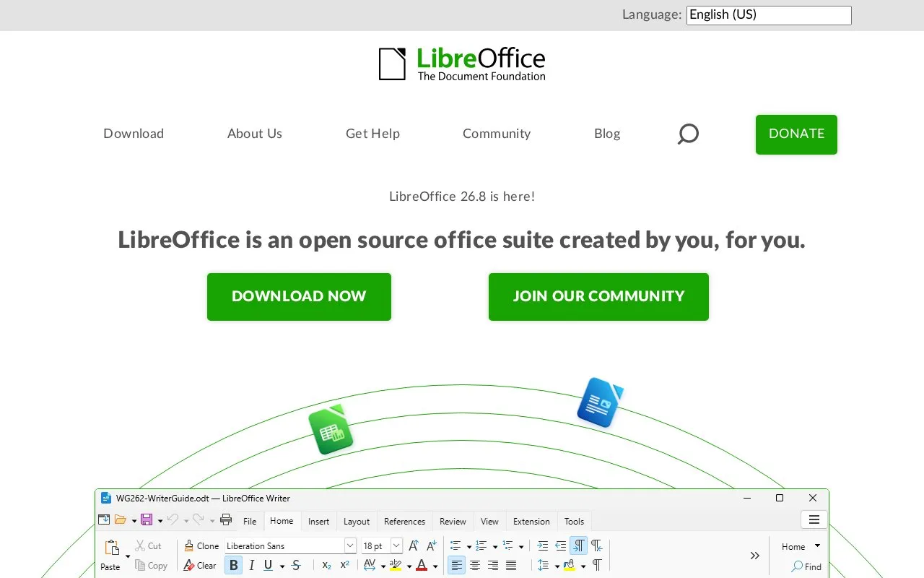Click the Save floppy icon in Writer
The height and width of the screenshot is (578, 924).
pos(147,519)
